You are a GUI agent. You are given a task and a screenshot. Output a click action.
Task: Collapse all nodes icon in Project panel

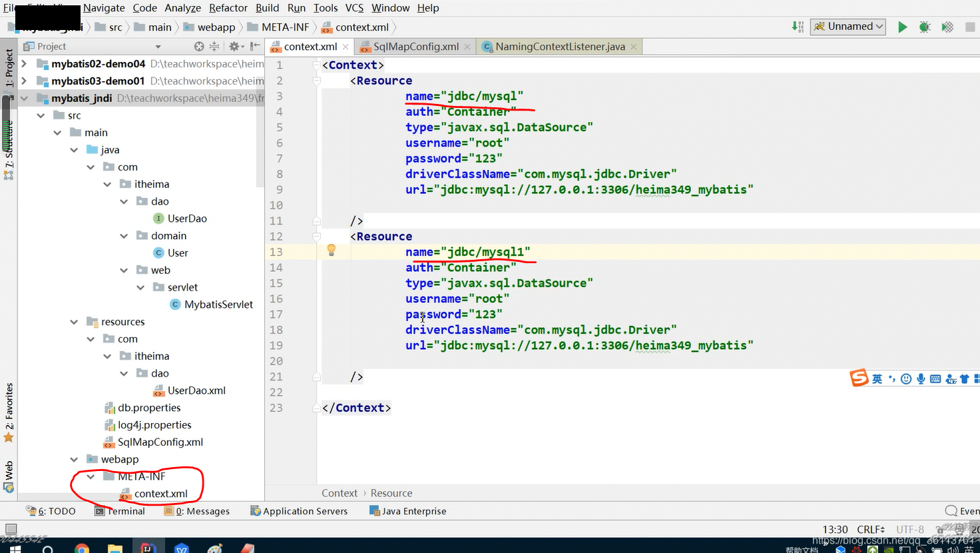[x=214, y=47]
